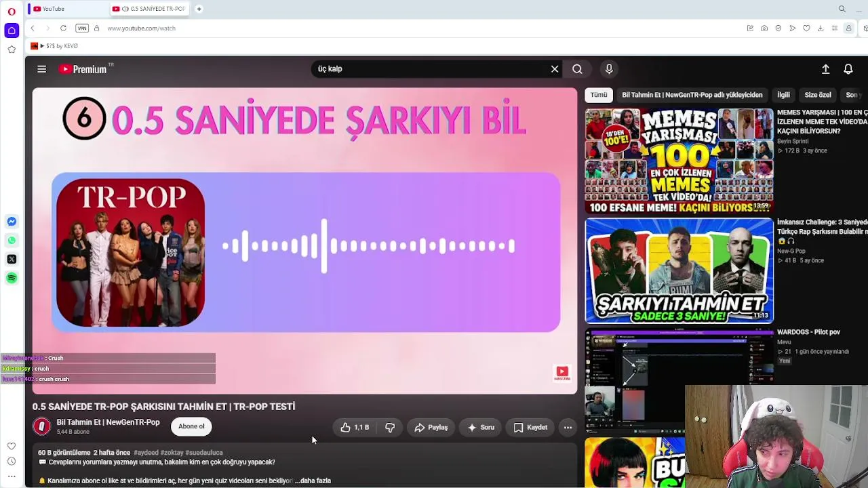
Task: Take a snapshot with the camera icon
Action: (x=764, y=28)
